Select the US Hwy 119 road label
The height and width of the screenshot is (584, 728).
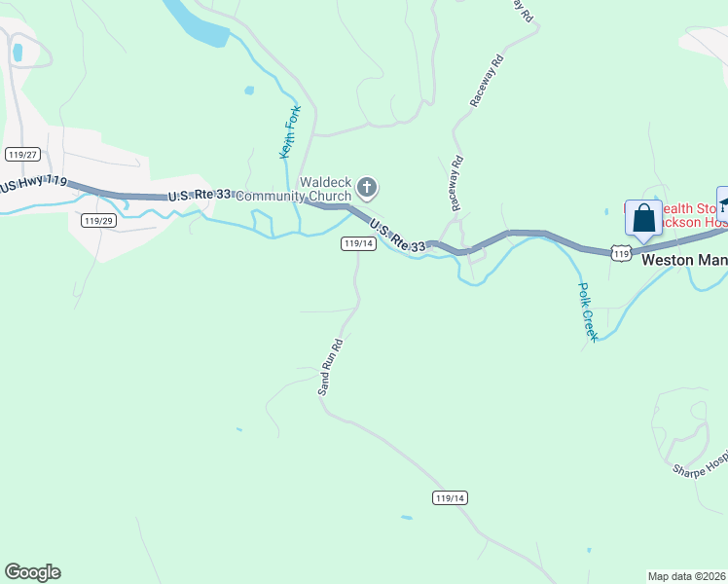coord(33,183)
